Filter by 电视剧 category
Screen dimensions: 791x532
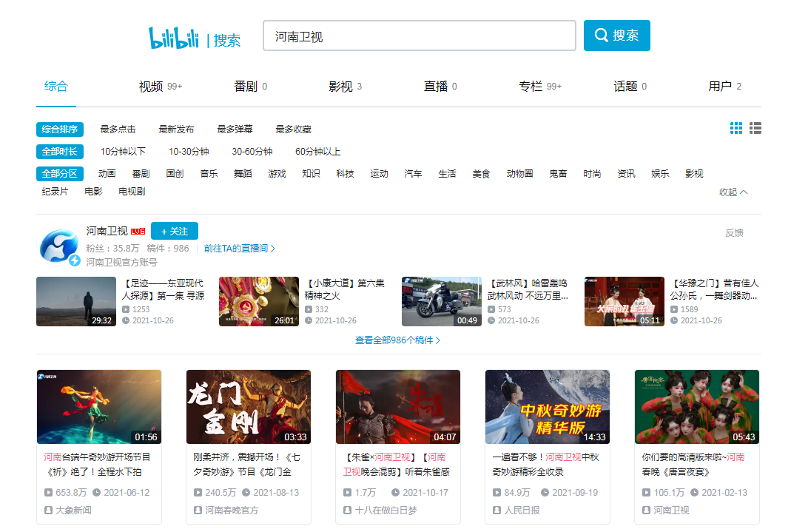click(x=132, y=191)
